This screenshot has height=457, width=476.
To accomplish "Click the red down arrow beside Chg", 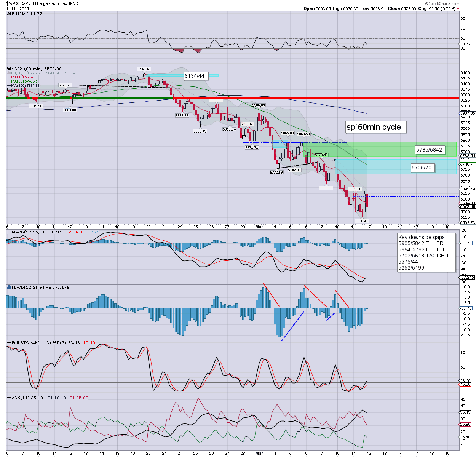I will coord(458,8).
